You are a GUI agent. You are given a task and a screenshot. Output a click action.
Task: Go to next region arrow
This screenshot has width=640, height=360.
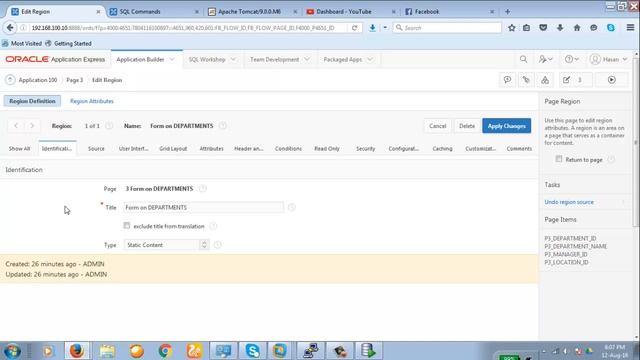tap(32, 126)
